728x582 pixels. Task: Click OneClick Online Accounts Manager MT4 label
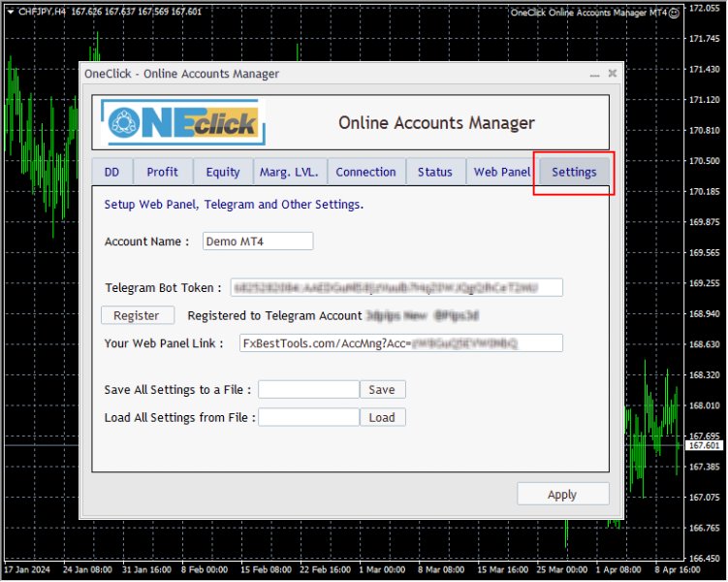tap(588, 13)
